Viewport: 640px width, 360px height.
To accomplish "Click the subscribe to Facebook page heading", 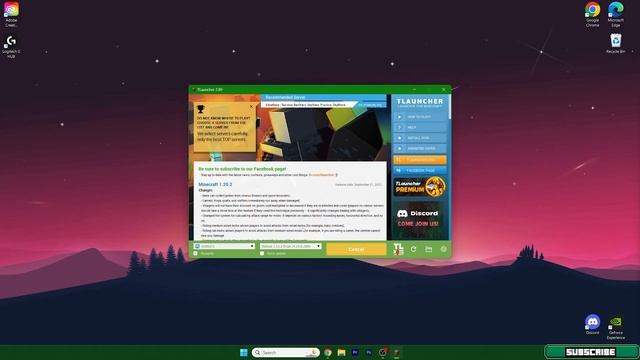I will (242, 169).
